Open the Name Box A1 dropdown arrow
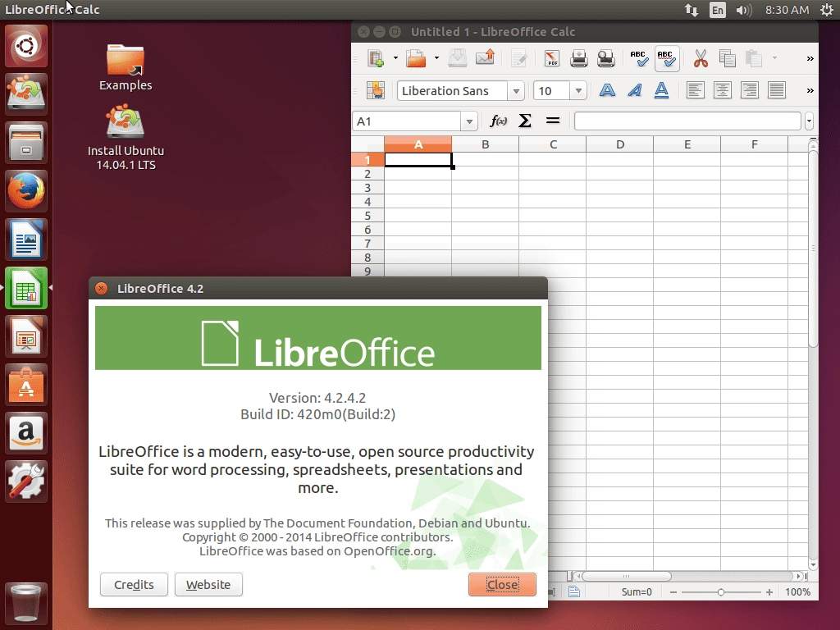Image resolution: width=840 pixels, height=630 pixels. (x=468, y=121)
